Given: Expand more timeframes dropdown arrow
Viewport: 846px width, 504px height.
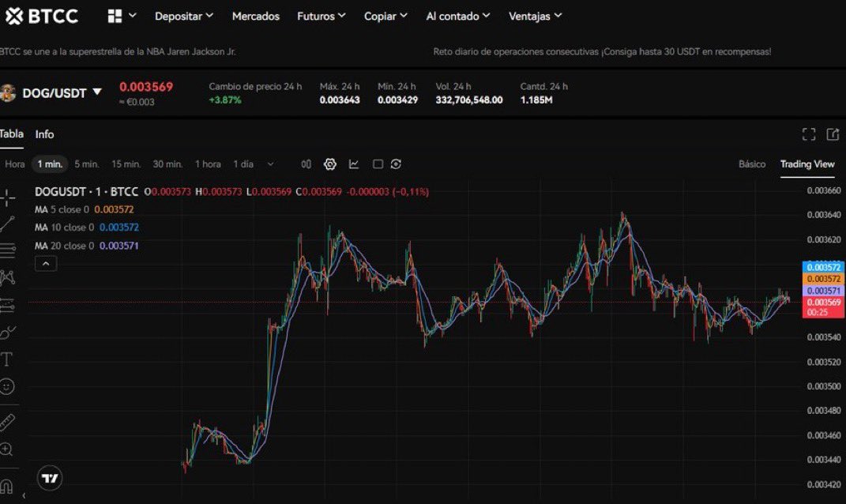Looking at the screenshot, I should (x=270, y=164).
